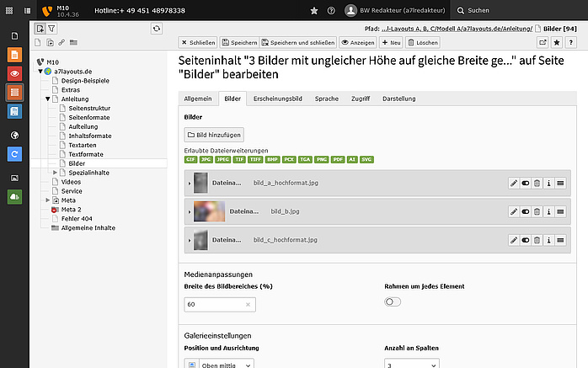588x368 pixels.
Task: Open the application grid menu icon
Action: (9, 10)
